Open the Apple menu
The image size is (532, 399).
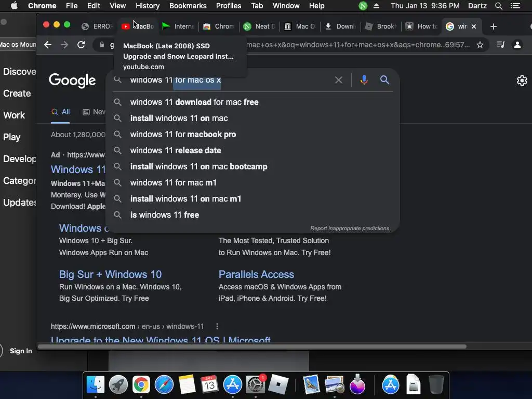click(14, 6)
